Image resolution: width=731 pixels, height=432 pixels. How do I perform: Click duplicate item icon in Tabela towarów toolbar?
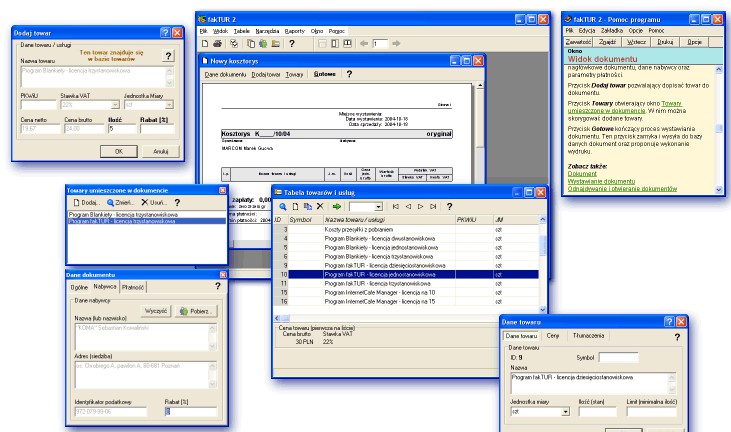pos(308,206)
